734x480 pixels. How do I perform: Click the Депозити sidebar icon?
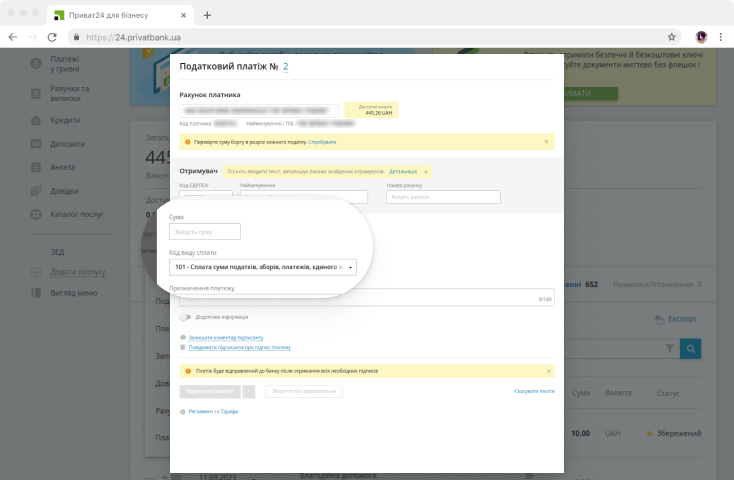click(x=35, y=144)
